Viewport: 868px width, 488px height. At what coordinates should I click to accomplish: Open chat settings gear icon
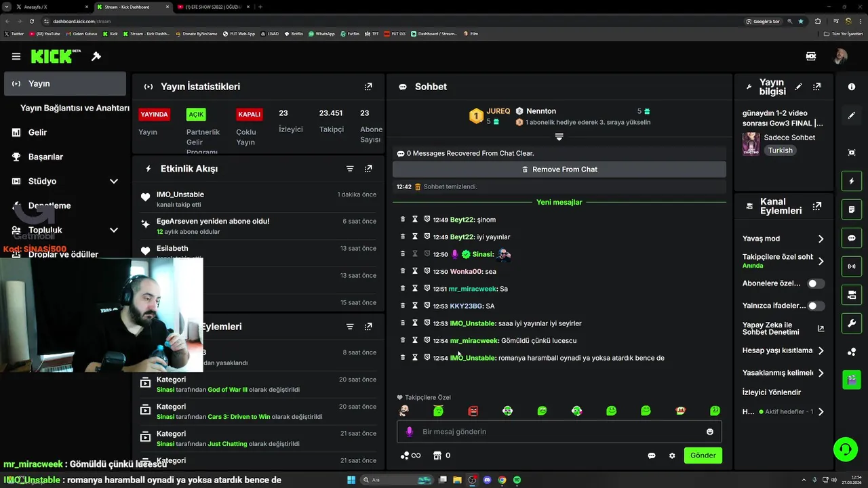click(672, 455)
